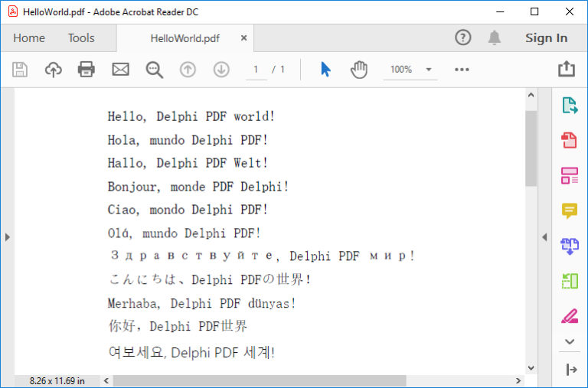Activate the Hand pan tool

pyautogui.click(x=359, y=70)
